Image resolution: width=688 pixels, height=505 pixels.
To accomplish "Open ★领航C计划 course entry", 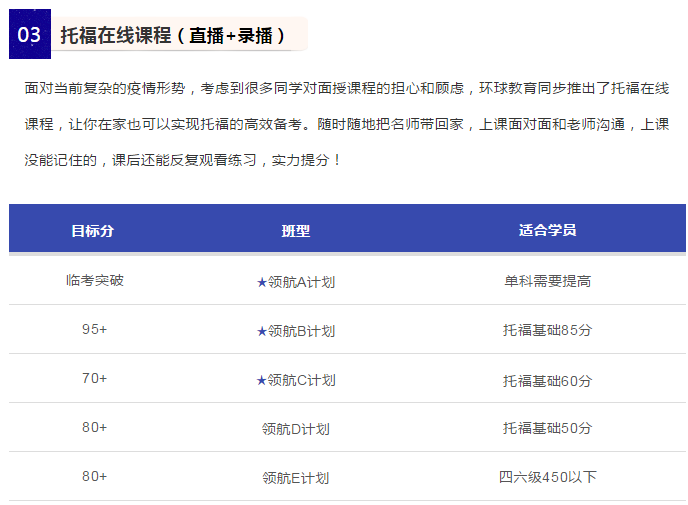I will point(296,380).
